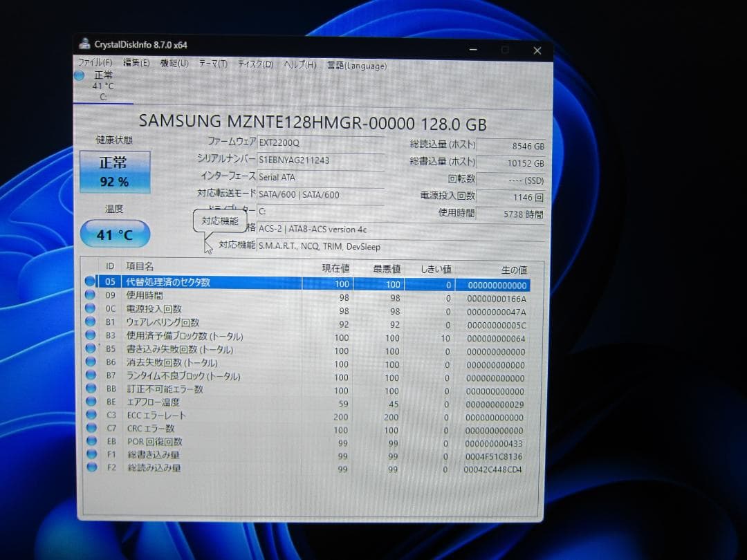Close the CrystalDiskInfo window

pyautogui.click(x=537, y=50)
